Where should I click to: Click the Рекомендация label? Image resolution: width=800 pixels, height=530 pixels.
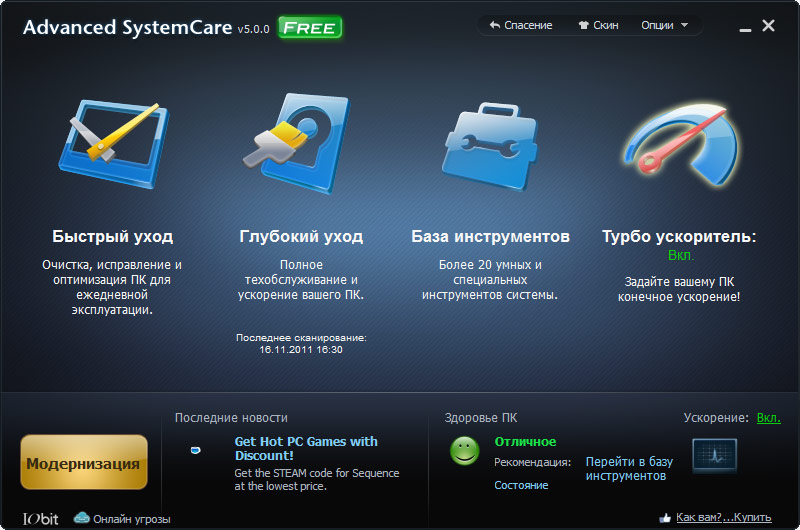pyautogui.click(x=532, y=462)
